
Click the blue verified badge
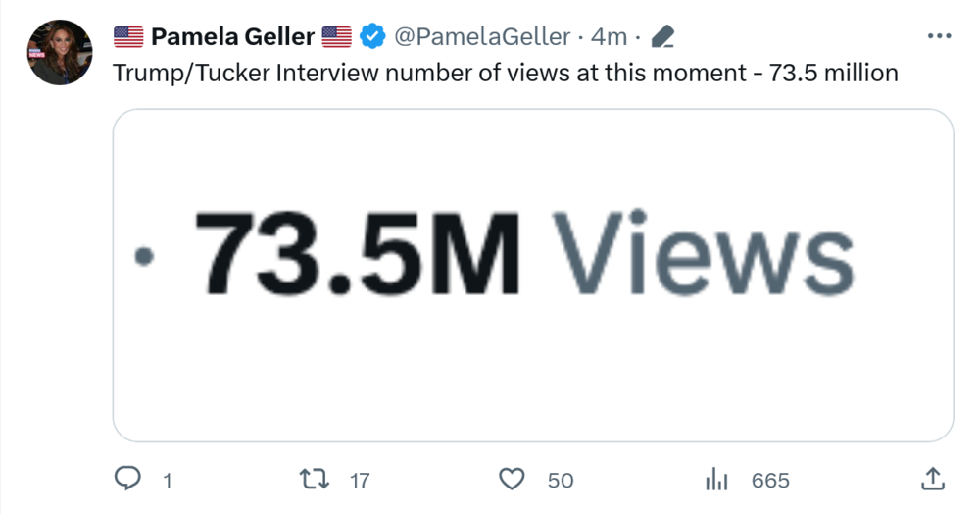coord(371,37)
